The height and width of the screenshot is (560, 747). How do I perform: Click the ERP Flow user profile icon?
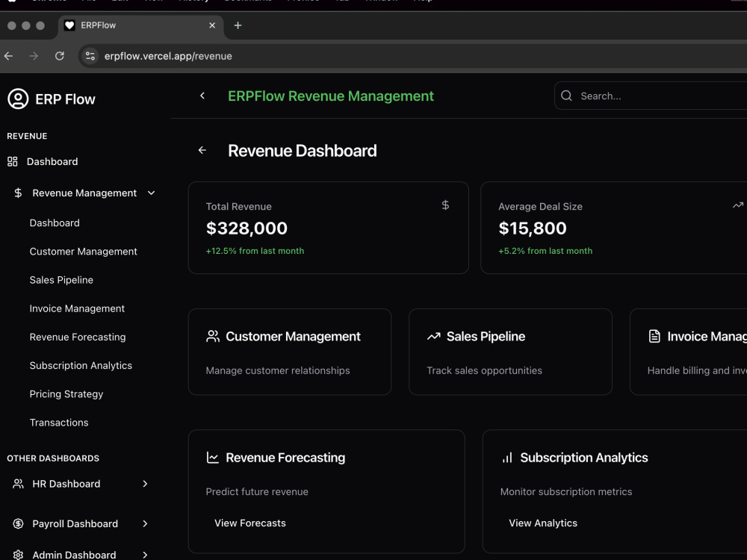click(x=18, y=99)
